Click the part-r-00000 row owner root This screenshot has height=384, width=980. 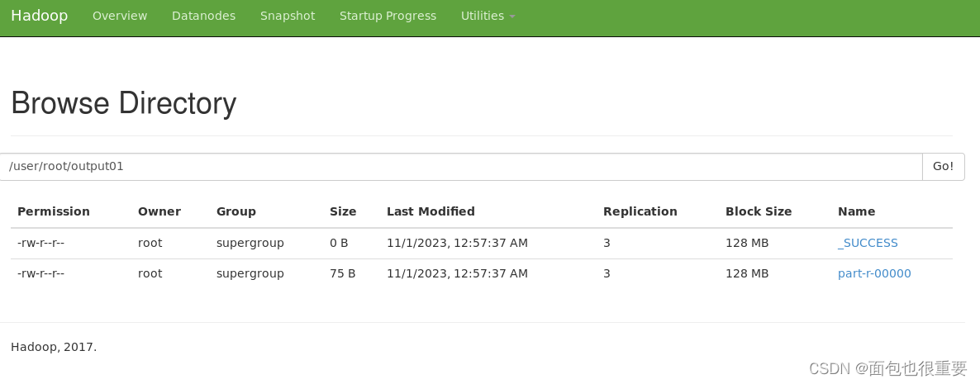(x=150, y=273)
